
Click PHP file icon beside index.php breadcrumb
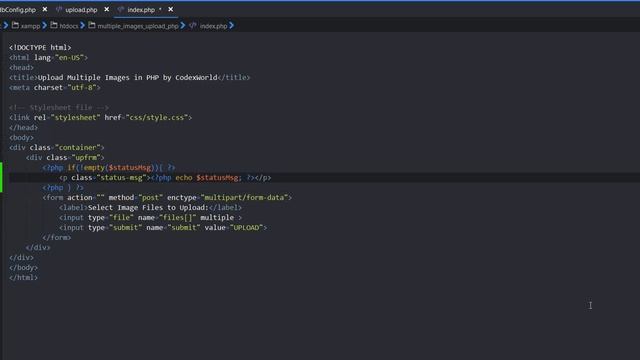pos(193,25)
